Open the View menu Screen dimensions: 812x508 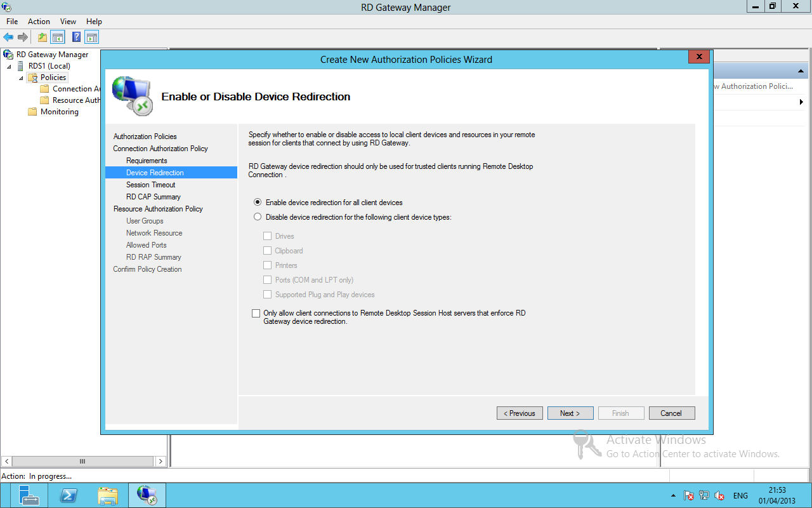(x=68, y=22)
